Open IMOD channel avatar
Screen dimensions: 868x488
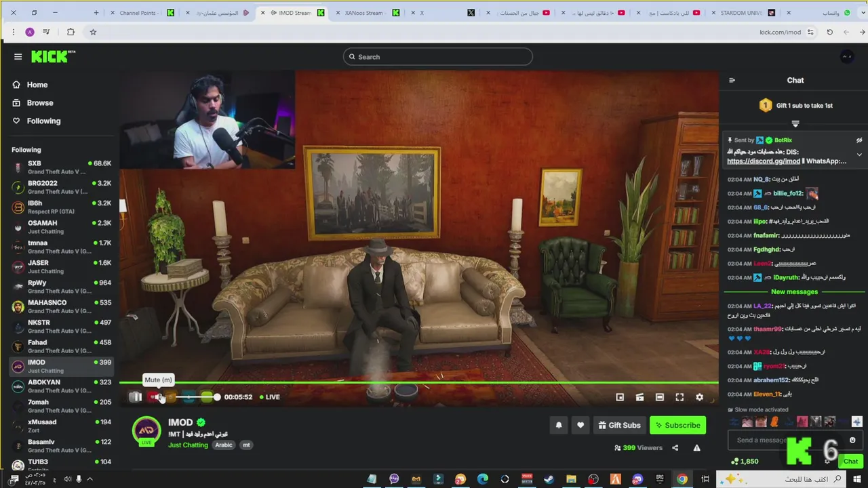(146, 430)
